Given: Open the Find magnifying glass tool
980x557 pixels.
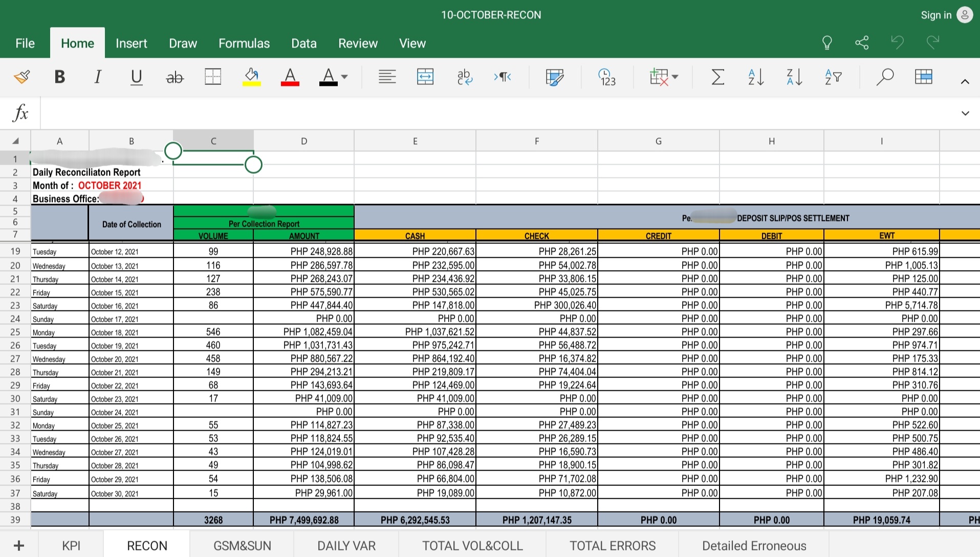Looking at the screenshot, I should click(x=884, y=77).
